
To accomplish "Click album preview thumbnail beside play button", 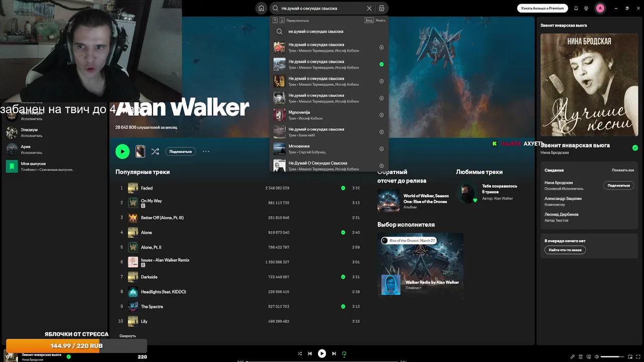I will (140, 151).
